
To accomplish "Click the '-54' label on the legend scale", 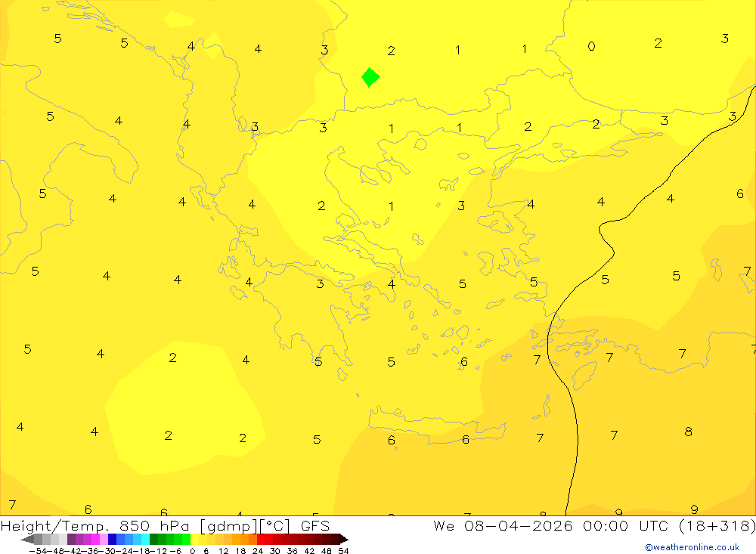I will tap(38, 551).
